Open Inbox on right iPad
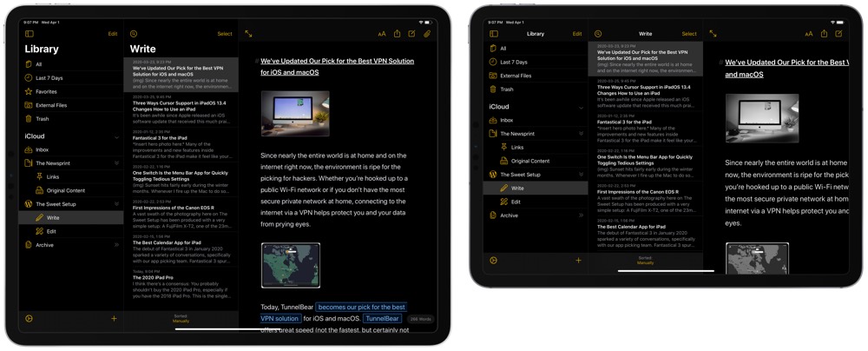The height and width of the screenshot is (351, 868). coord(536,120)
